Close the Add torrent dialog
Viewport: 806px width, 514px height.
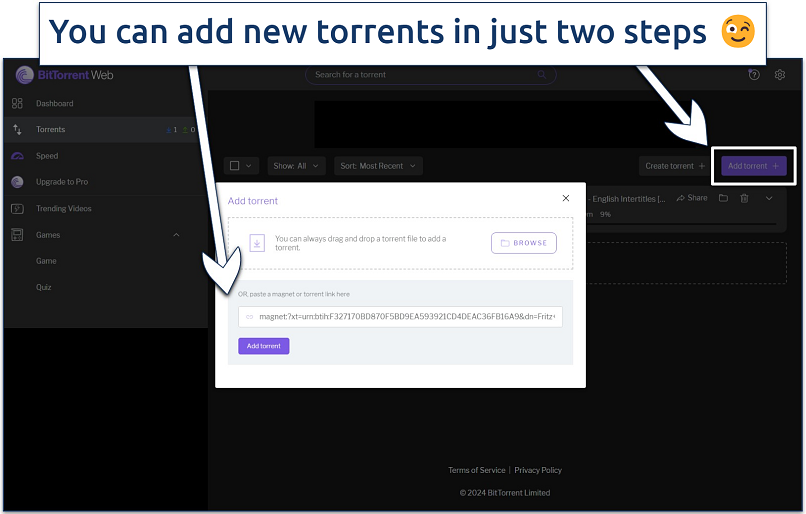pos(566,198)
